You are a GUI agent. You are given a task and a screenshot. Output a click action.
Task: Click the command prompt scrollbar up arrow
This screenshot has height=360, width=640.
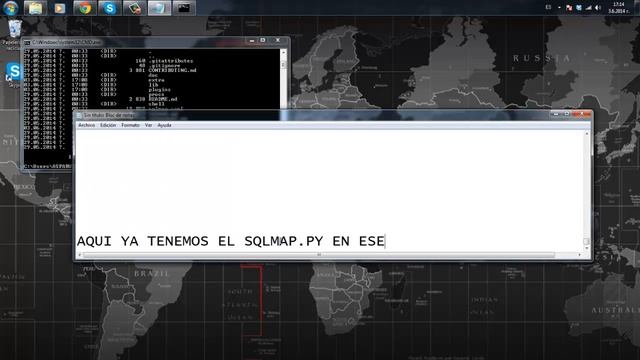click(x=283, y=53)
